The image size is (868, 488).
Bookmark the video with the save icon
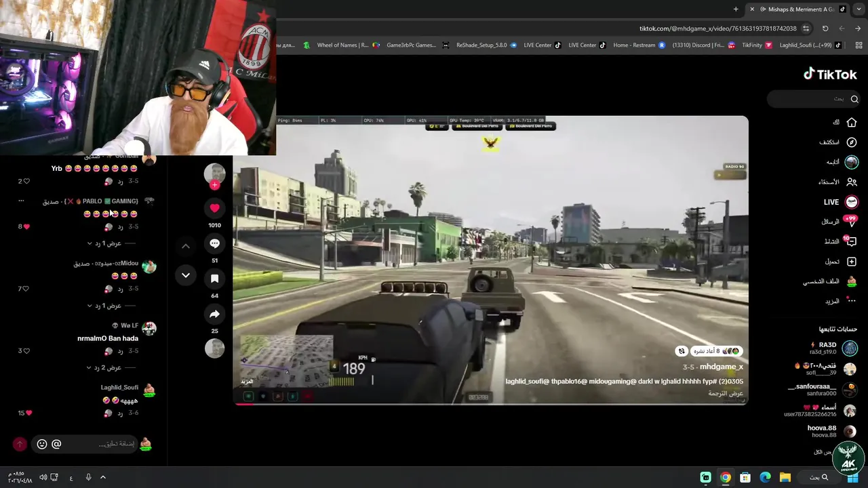[x=214, y=279]
